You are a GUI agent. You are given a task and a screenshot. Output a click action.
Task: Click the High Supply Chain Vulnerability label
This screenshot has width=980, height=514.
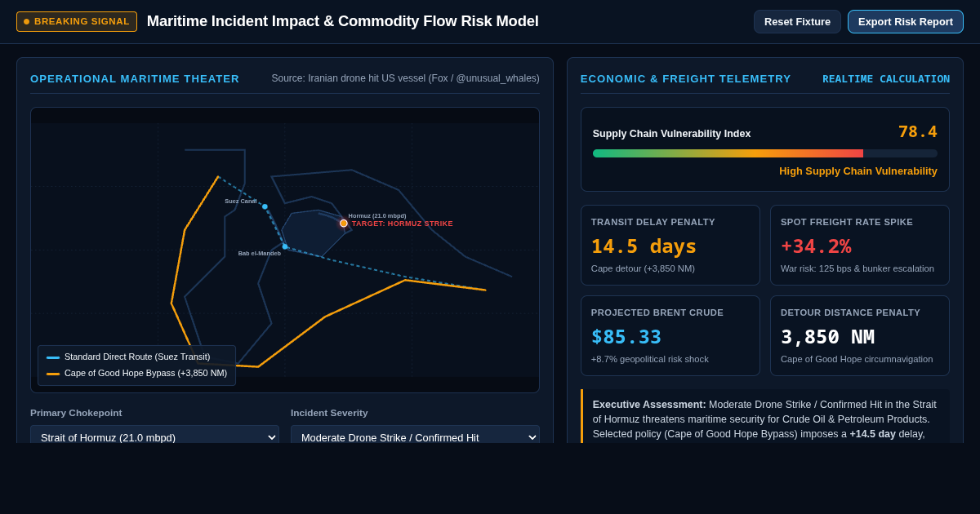coord(858,171)
